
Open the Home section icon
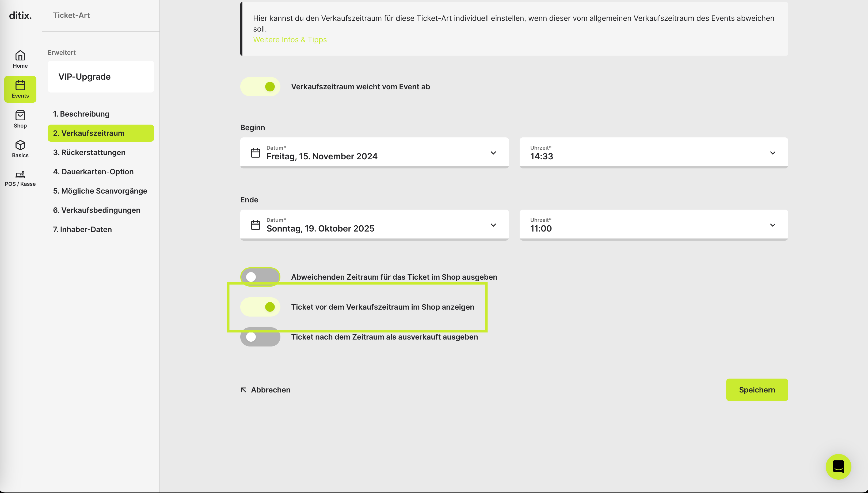click(x=20, y=55)
